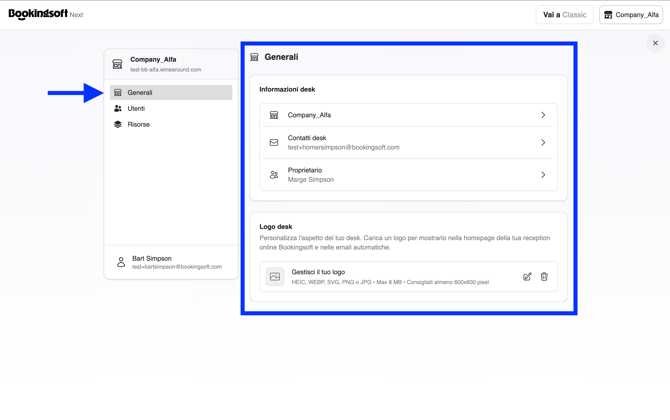Expand the Proprietario row chevron
Viewport: 670px width, 420px height.
543,175
